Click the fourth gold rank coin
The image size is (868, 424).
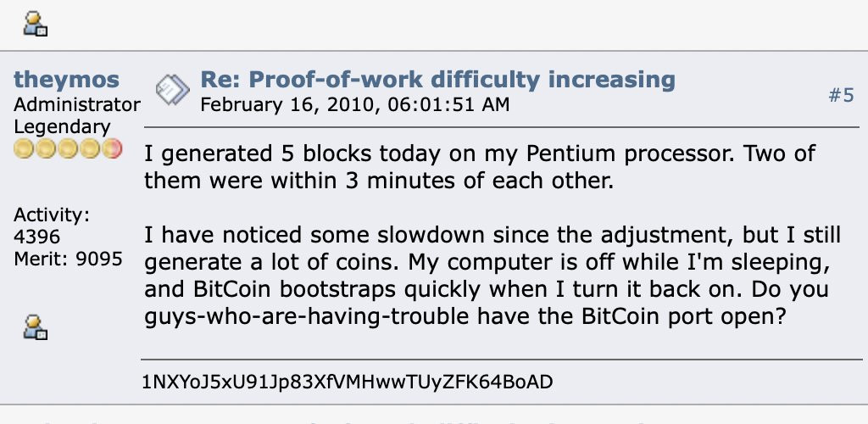[90, 149]
